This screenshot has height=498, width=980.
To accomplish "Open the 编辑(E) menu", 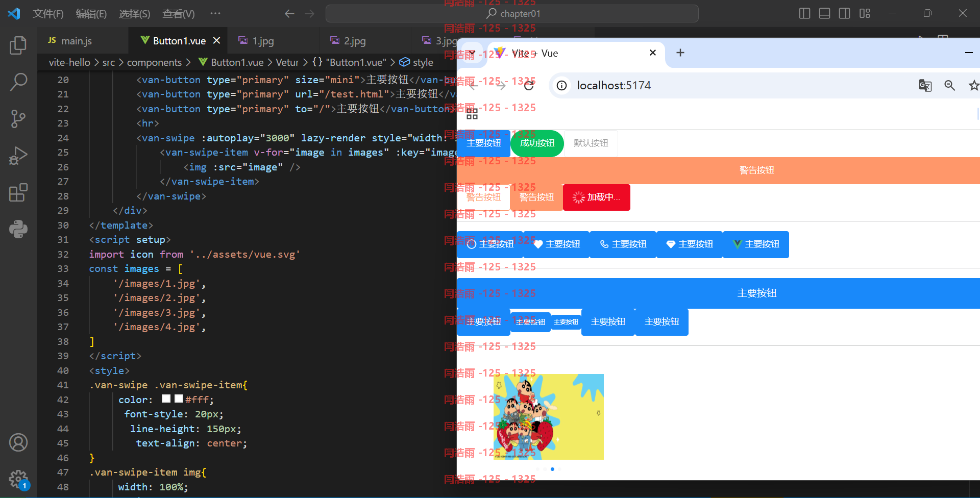I will [91, 14].
